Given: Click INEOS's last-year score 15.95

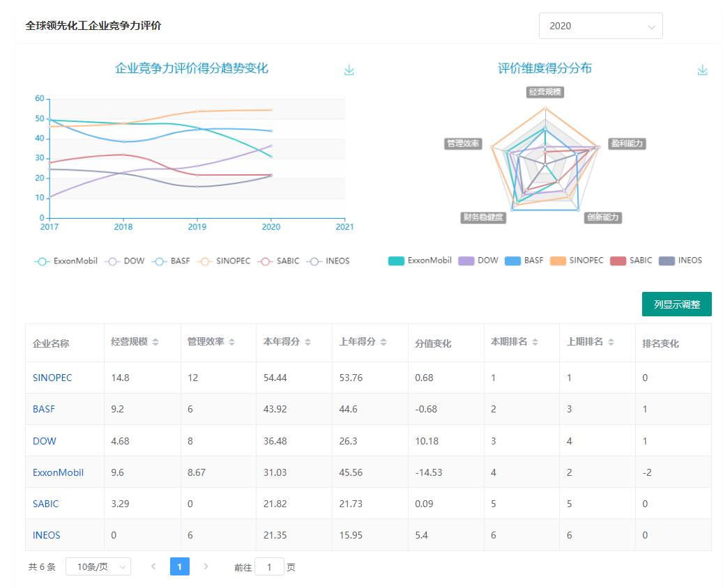Looking at the screenshot, I should tap(351, 535).
